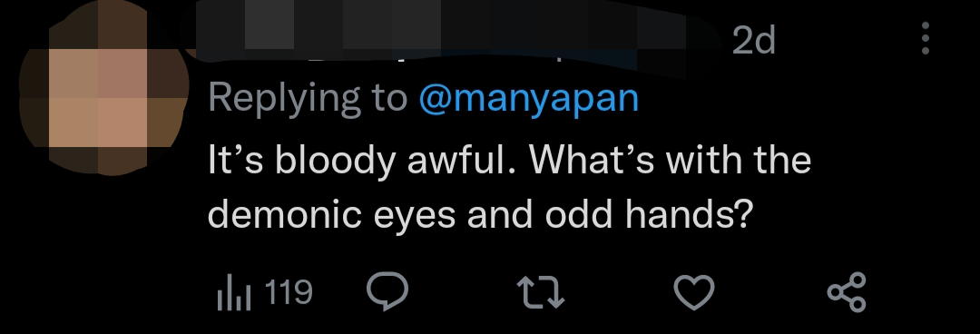Viewport: 980px width, 334px height.
Task: Open the reply reading "It's bloody awful"
Action: [x=509, y=187]
